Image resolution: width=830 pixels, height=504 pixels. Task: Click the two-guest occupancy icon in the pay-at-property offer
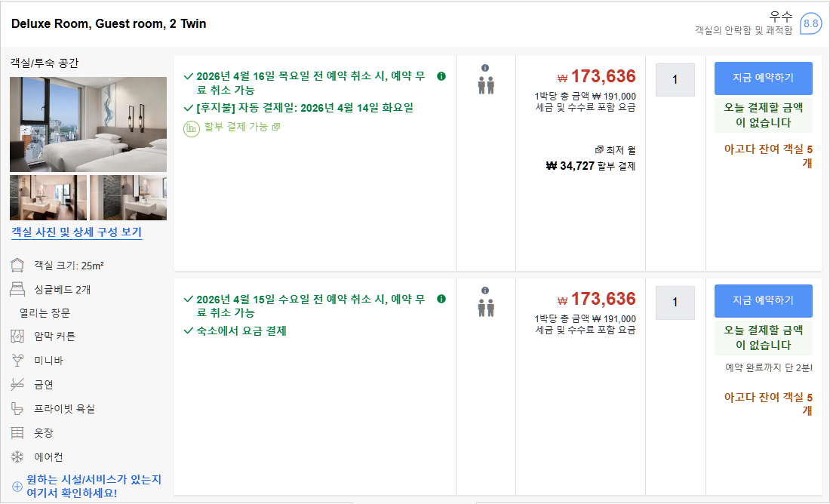(x=486, y=307)
